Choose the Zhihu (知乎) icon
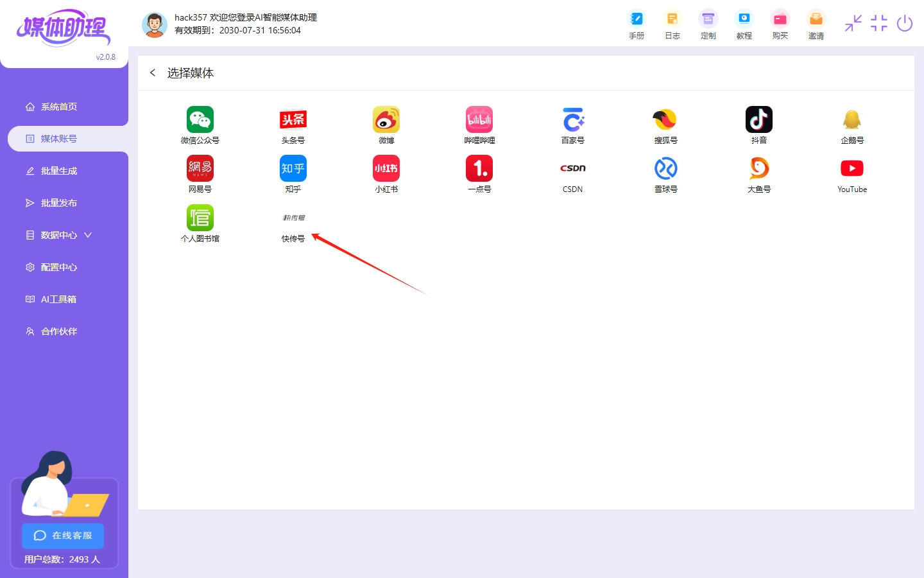The image size is (924, 578). click(293, 168)
